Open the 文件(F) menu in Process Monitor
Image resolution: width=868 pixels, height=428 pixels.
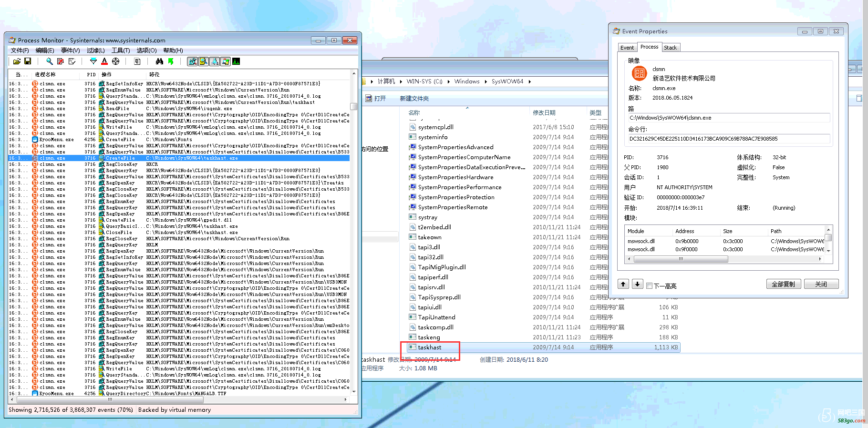point(20,51)
